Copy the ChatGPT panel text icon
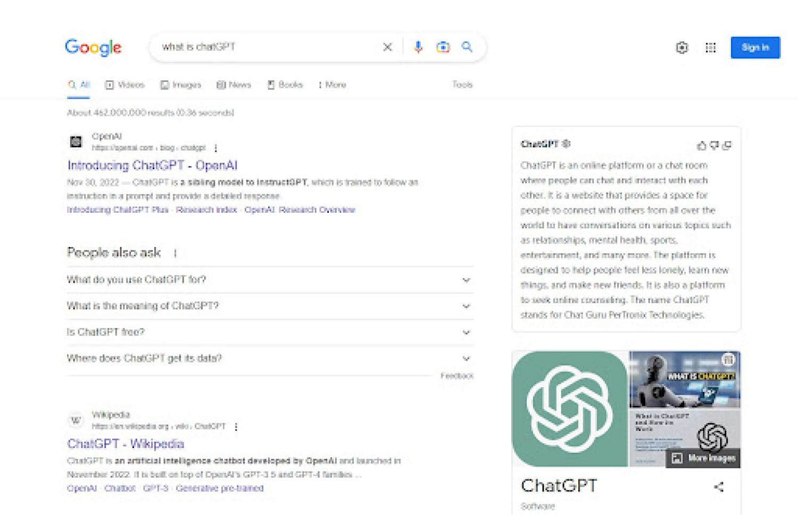This screenshot has width=798, height=532. tap(727, 145)
